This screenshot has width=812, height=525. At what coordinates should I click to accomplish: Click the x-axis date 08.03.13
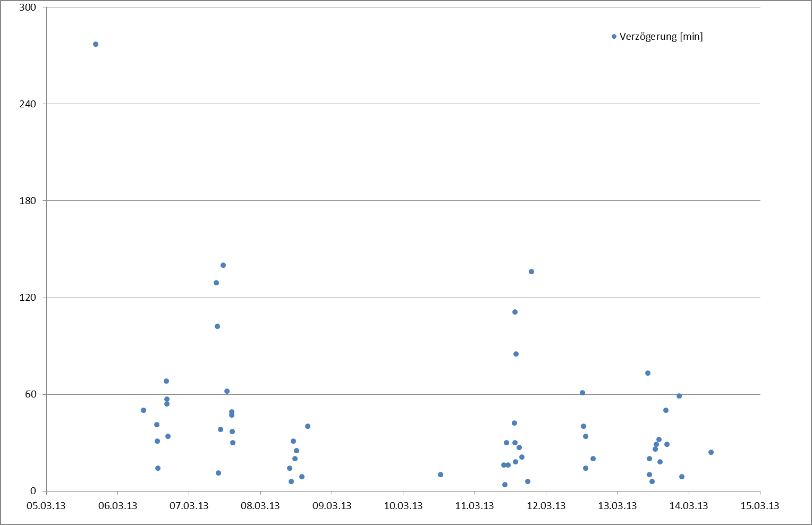[x=260, y=505]
